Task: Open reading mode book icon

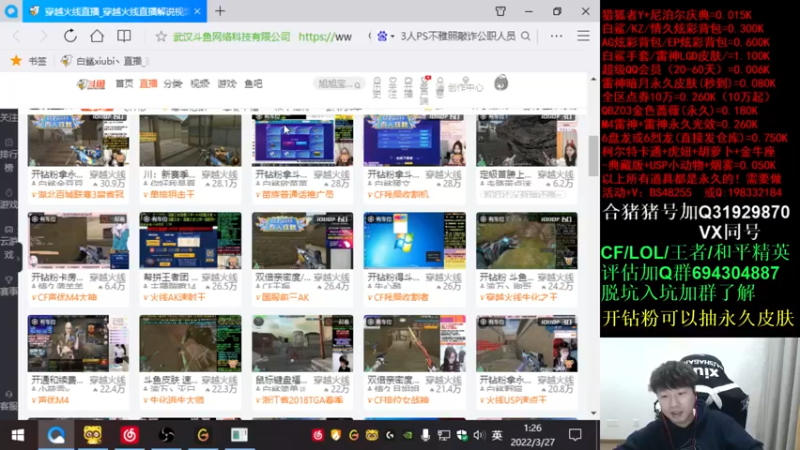Action: (124, 36)
